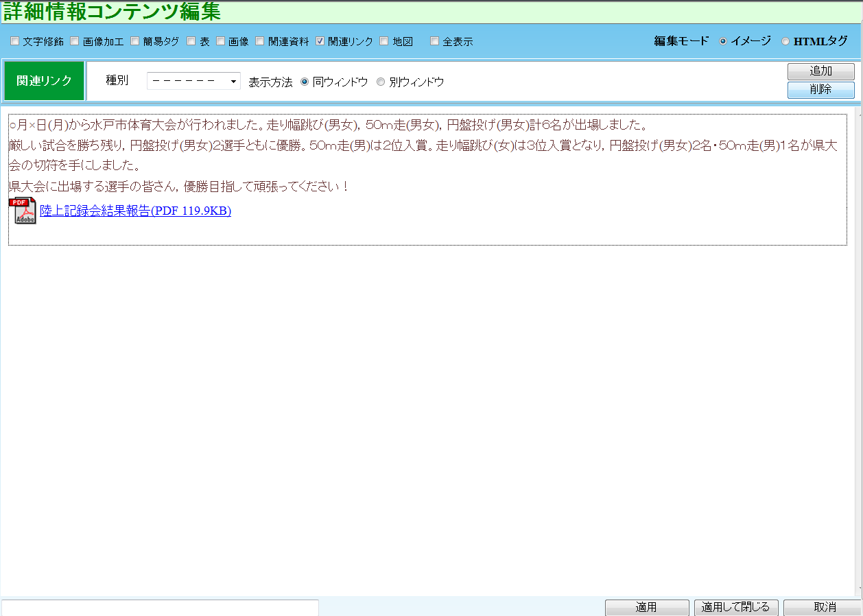Click the text line starting with 厳しい試合を勝ち残り

(423, 156)
